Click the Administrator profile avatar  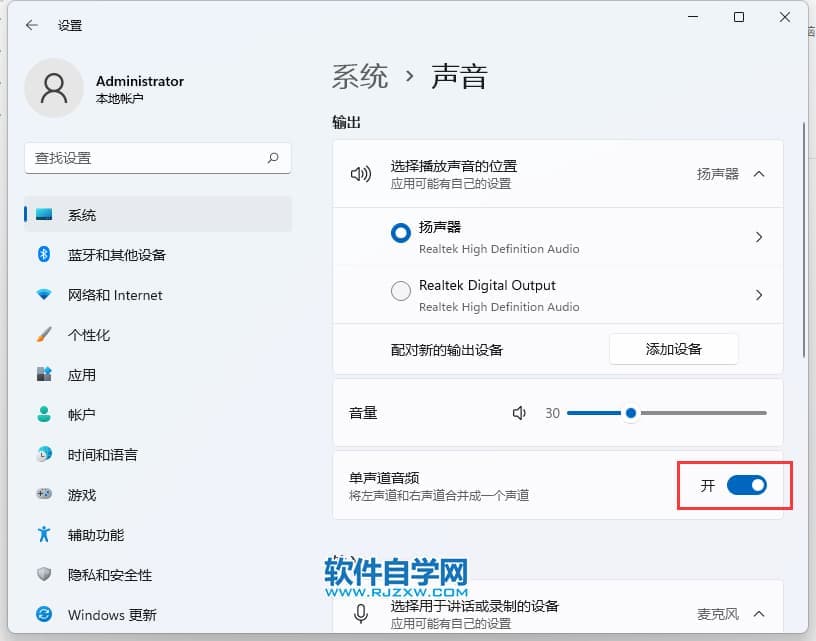tap(54, 88)
